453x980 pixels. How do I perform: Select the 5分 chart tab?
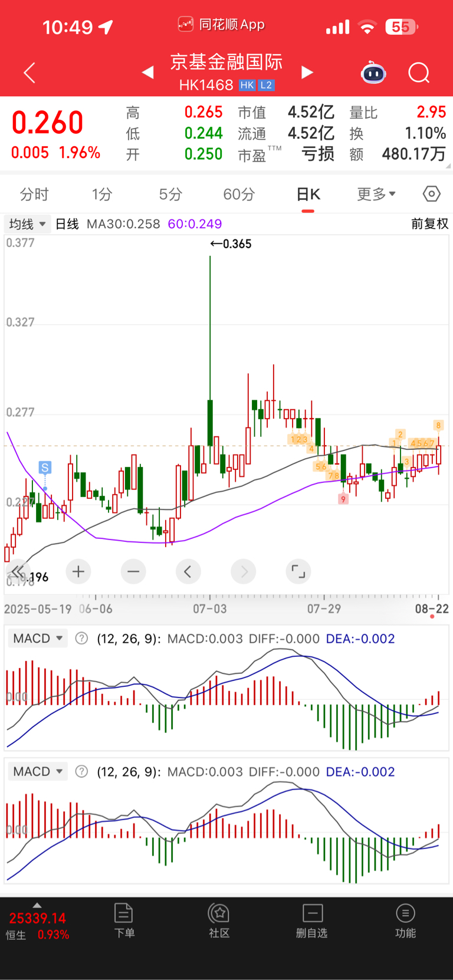coord(170,194)
